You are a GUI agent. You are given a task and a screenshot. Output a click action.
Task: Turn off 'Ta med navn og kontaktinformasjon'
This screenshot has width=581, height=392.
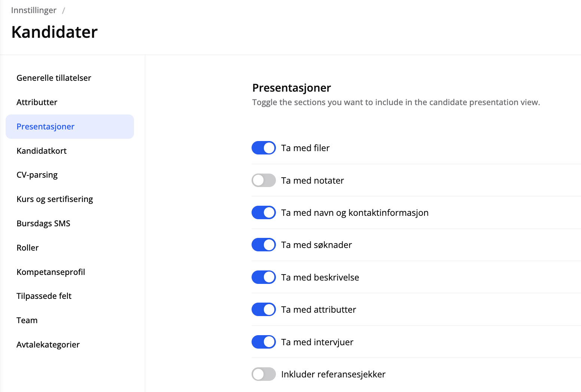point(264,212)
